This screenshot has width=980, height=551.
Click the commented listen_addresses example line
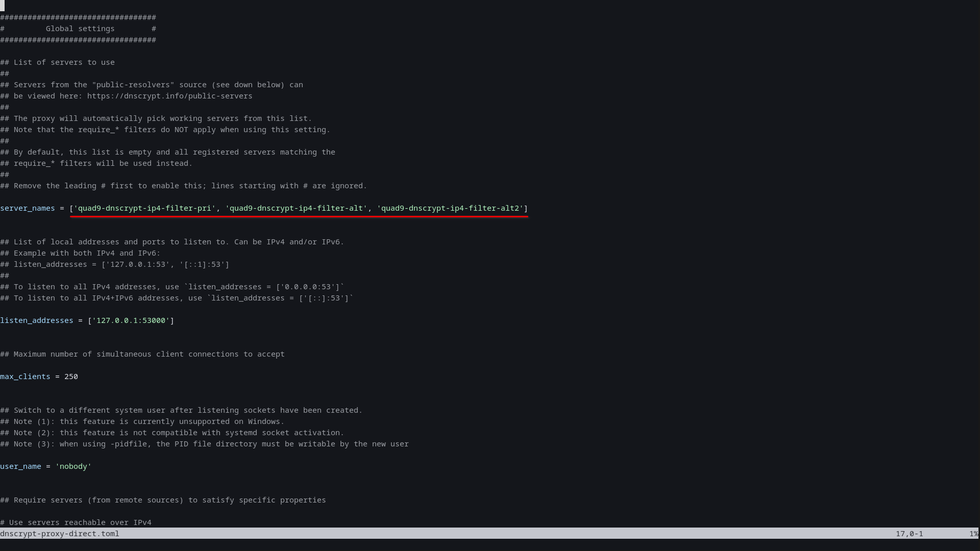click(x=115, y=264)
